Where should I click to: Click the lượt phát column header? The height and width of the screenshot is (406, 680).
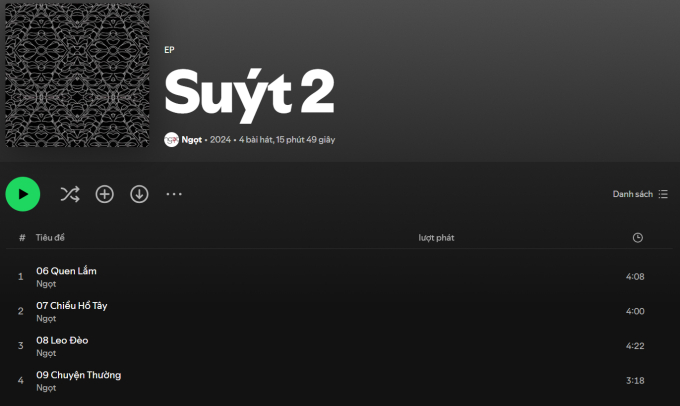436,238
